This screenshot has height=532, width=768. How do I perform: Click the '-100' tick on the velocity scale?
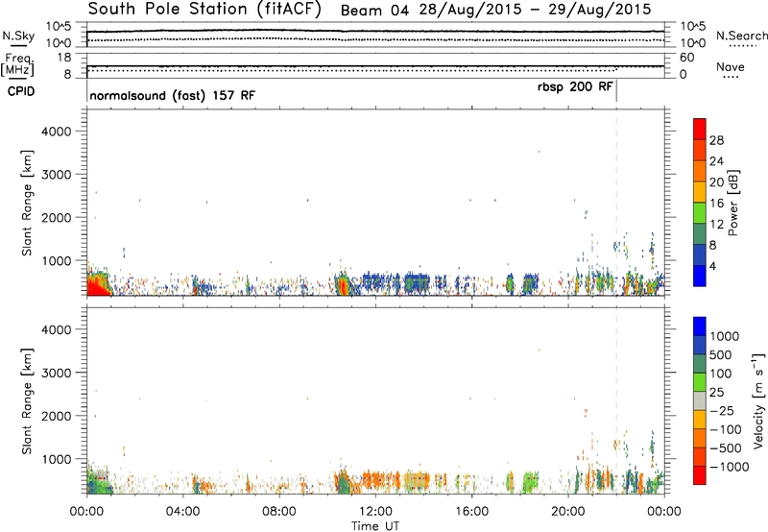726,429
